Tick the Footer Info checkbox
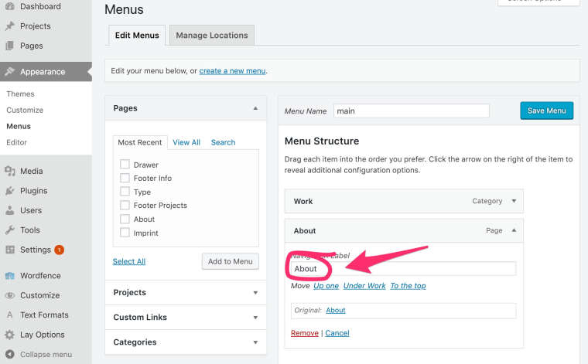The image size is (588, 364). point(125,179)
